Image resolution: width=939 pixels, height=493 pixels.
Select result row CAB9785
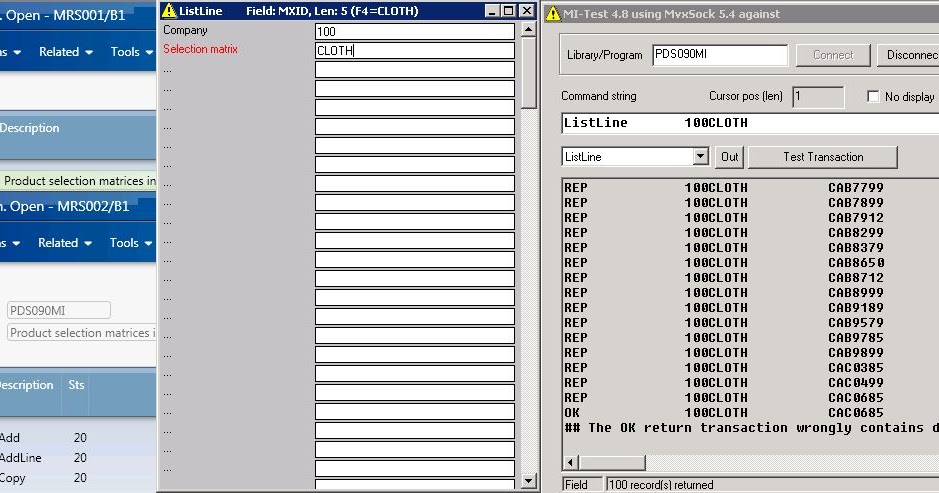pos(751,337)
